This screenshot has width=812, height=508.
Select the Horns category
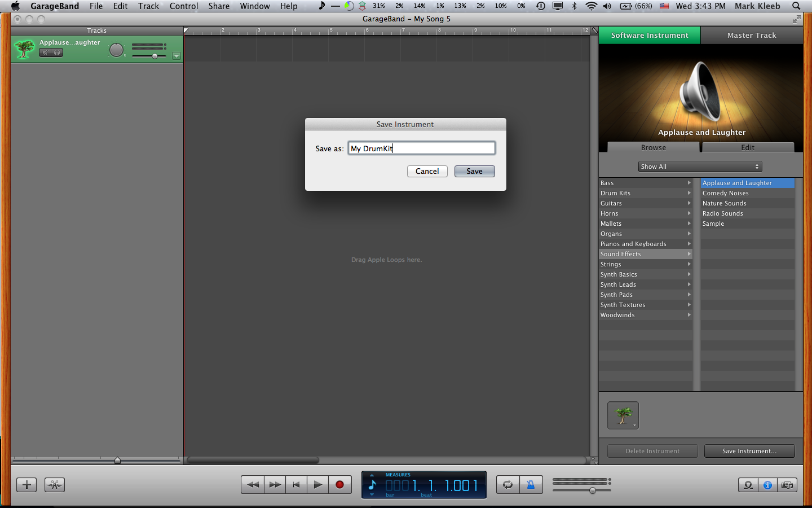[x=646, y=213]
